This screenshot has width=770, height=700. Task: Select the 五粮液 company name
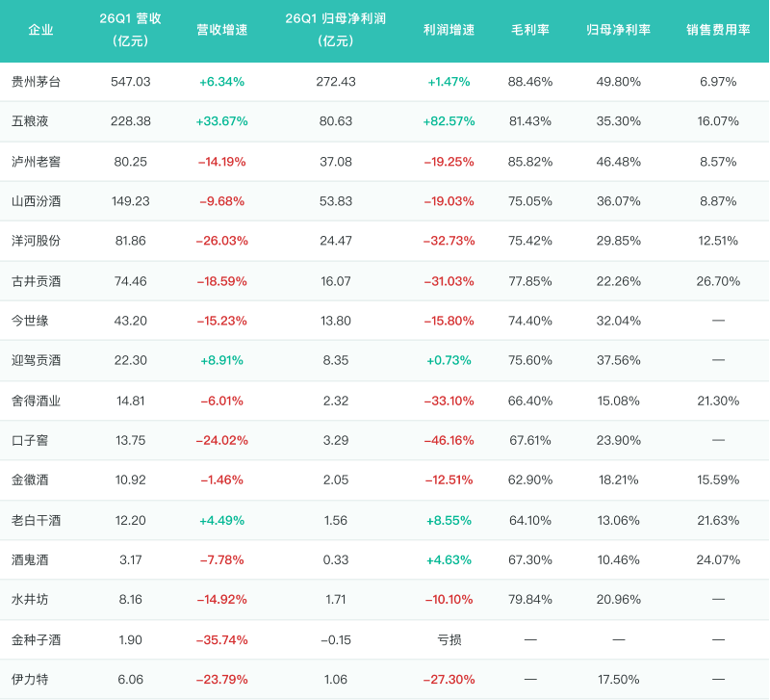pos(30,121)
